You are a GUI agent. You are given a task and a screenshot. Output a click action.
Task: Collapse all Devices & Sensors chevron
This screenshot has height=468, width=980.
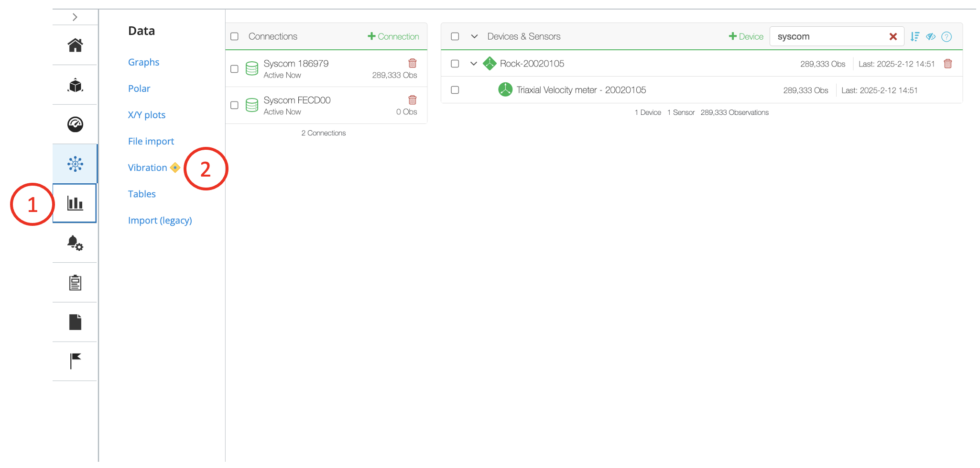click(474, 36)
